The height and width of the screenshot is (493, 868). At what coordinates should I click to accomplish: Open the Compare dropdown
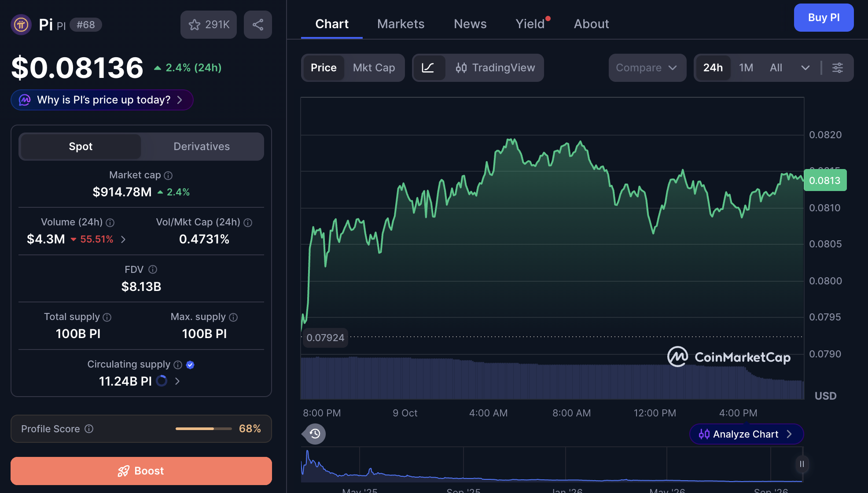[x=647, y=68]
